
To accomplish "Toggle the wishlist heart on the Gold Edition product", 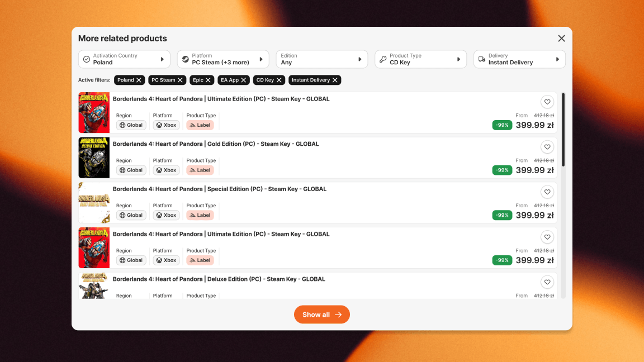I will 547,147.
